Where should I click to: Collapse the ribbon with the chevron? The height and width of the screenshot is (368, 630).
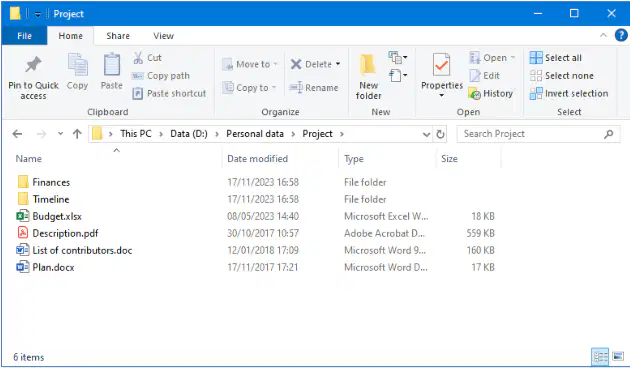point(603,35)
